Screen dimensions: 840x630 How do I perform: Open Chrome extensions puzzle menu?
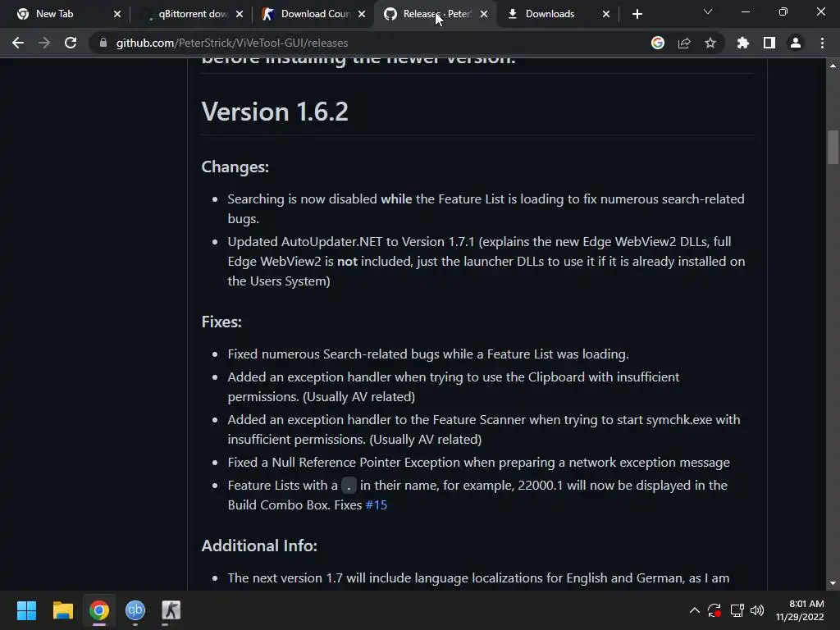[x=743, y=43]
